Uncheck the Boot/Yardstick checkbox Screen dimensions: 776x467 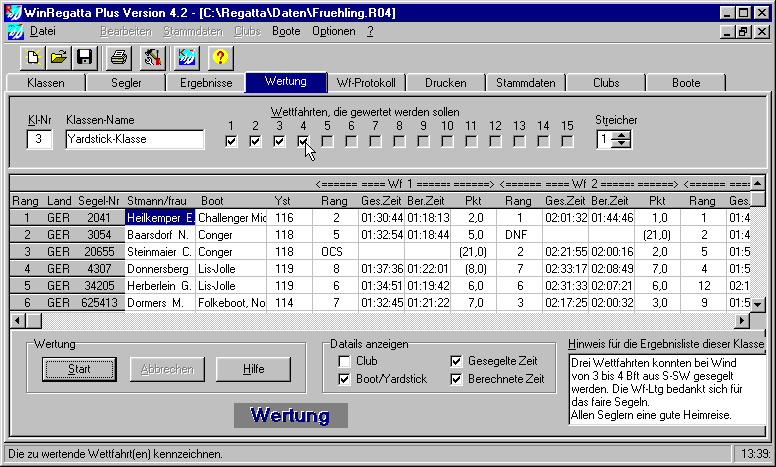345,379
